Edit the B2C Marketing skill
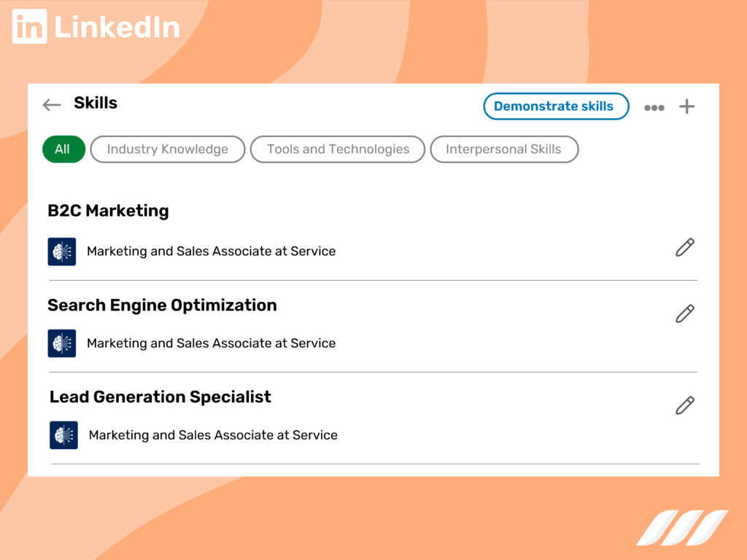This screenshot has height=560, width=747. pyautogui.click(x=684, y=248)
